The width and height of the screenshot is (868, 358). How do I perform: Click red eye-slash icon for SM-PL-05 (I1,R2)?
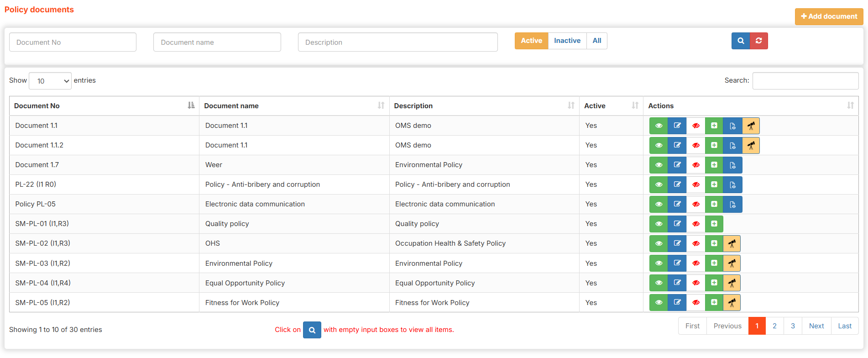point(695,302)
